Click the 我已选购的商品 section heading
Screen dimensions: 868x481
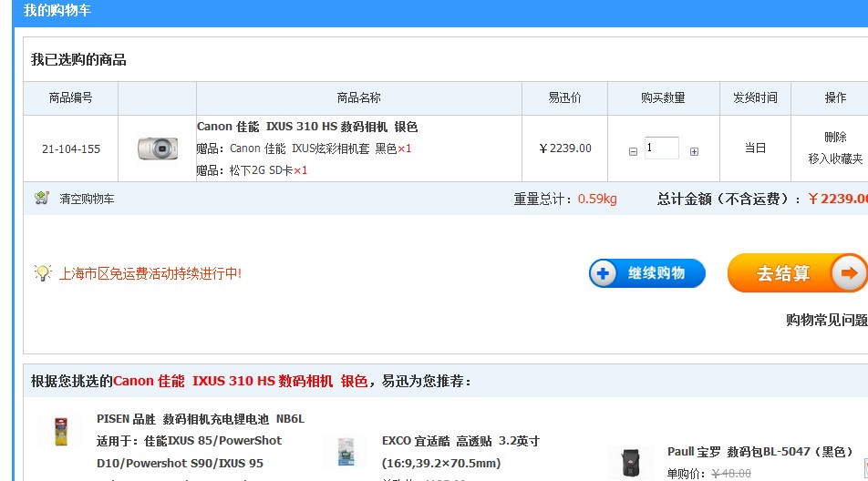tap(78, 60)
